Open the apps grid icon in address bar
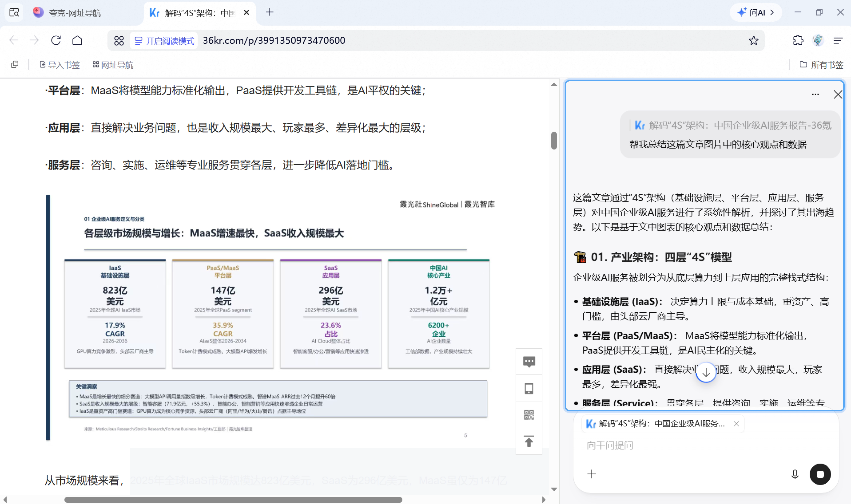The height and width of the screenshot is (504, 851). (x=119, y=41)
